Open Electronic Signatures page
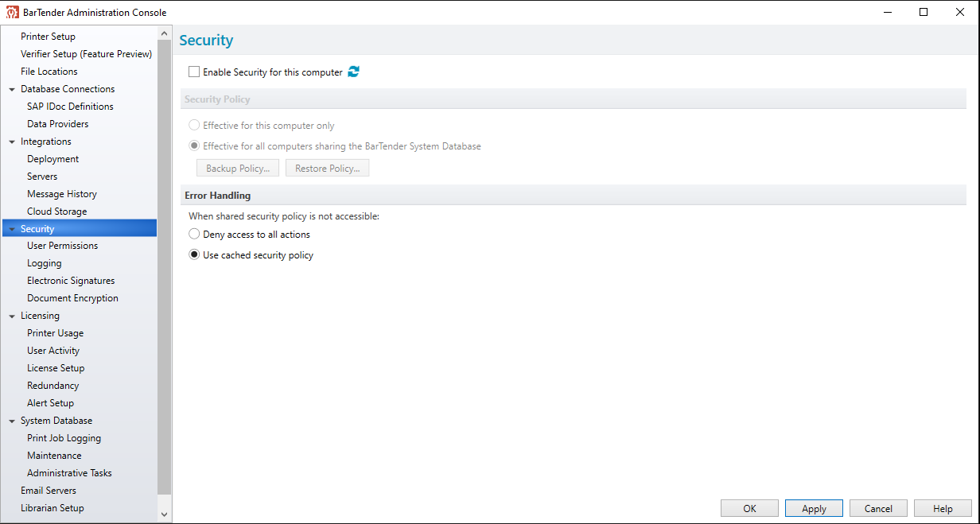980x524 pixels. (71, 281)
